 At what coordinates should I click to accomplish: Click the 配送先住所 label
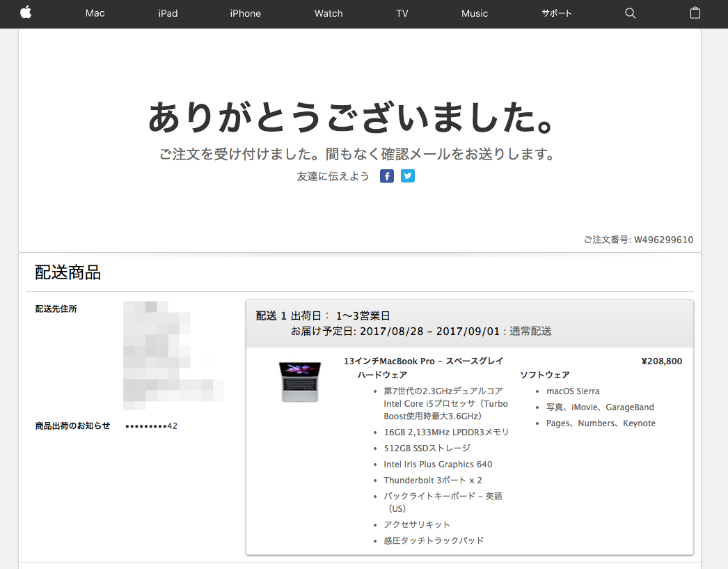click(x=56, y=309)
